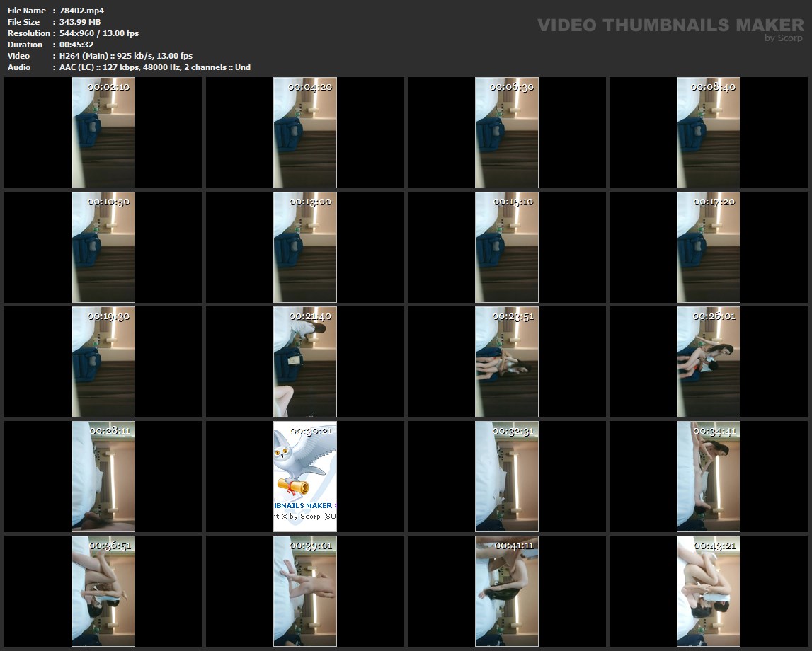Click the Duration value 00:45:32
Screen dimensions: 812x651
(x=76, y=45)
